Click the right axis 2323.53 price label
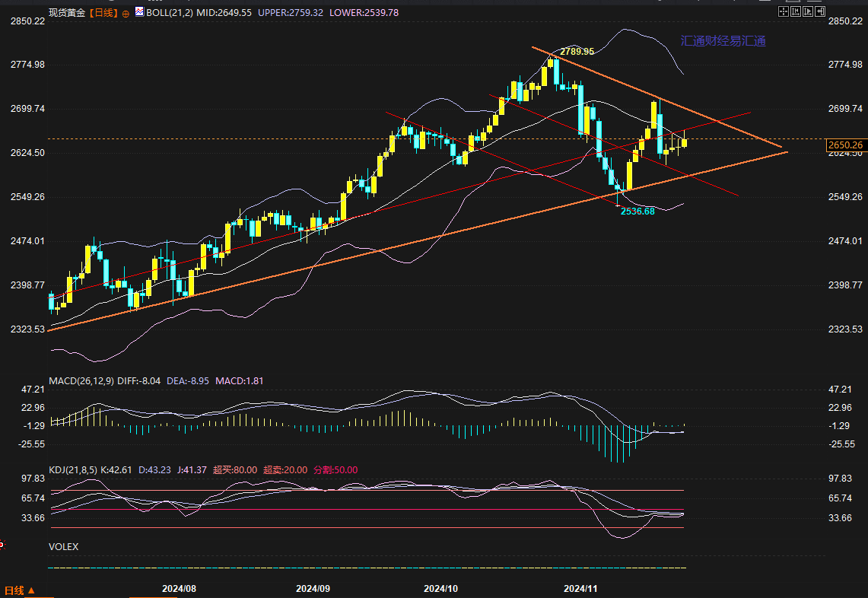 click(x=845, y=329)
